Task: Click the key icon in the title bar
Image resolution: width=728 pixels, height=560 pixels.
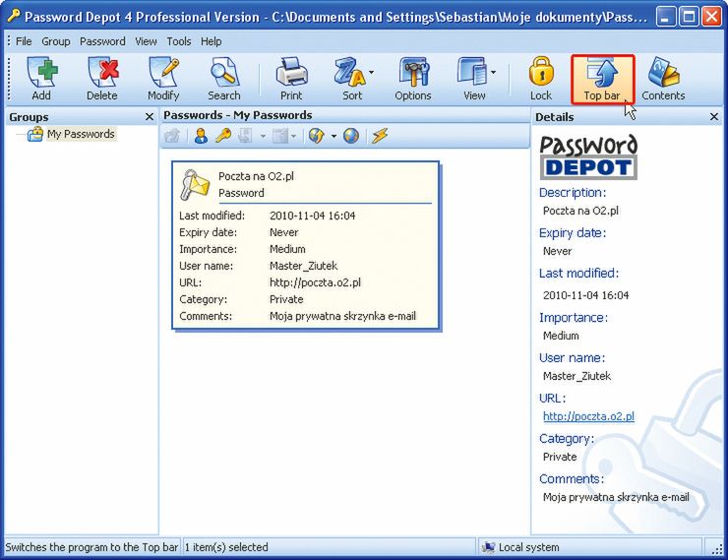Action: click(x=14, y=17)
